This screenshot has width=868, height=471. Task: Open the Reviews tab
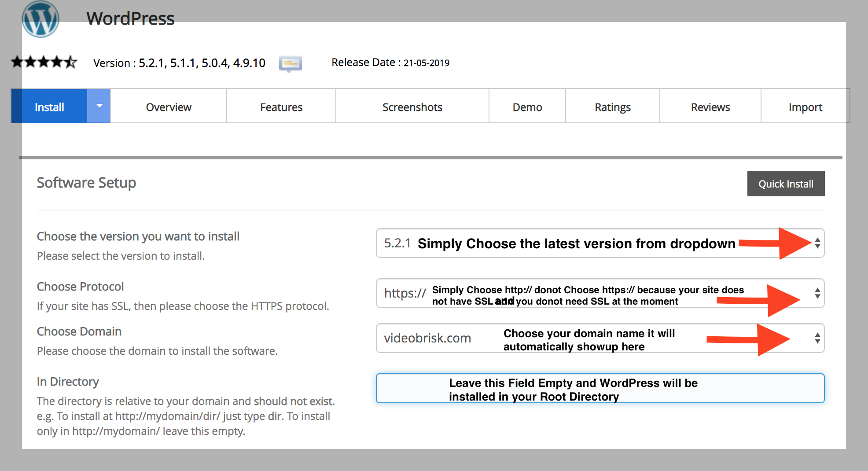[710, 107]
